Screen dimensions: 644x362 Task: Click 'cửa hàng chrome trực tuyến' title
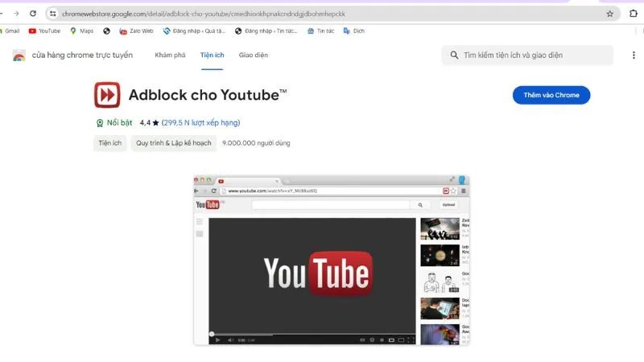click(x=82, y=55)
